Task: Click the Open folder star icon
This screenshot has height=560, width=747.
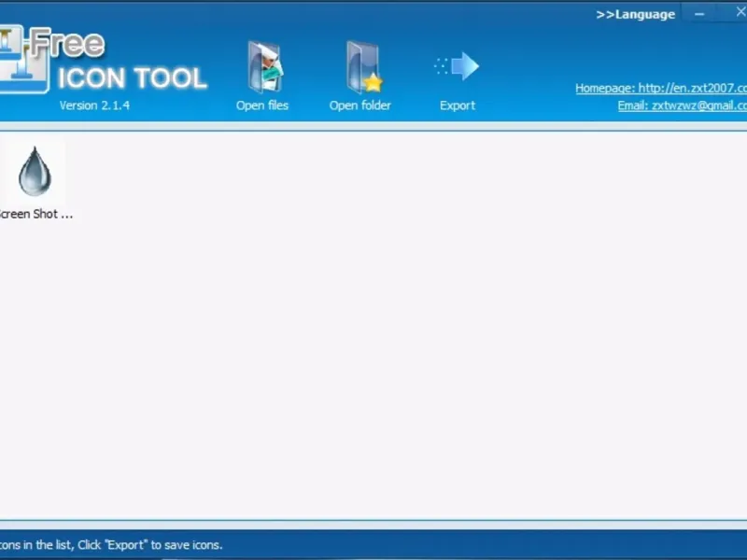Action: [364, 67]
